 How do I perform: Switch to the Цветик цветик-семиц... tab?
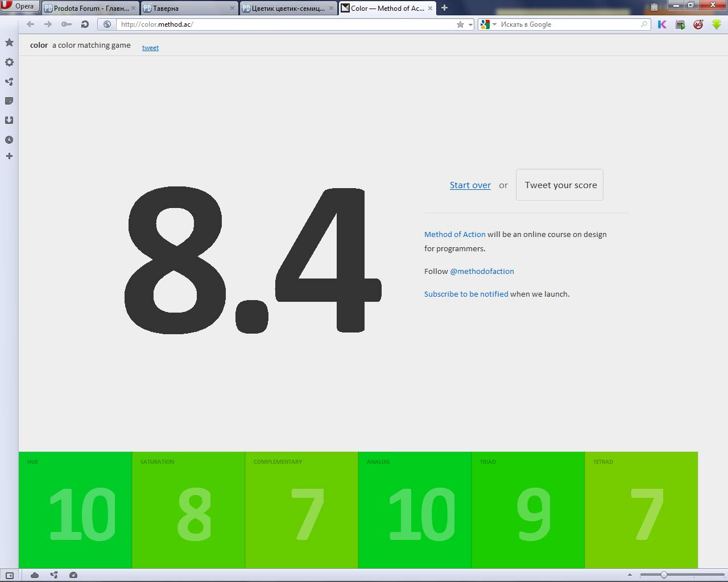(x=288, y=8)
